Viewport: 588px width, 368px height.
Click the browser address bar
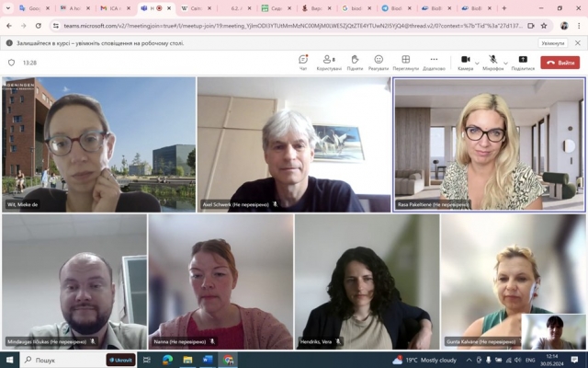[276, 26]
